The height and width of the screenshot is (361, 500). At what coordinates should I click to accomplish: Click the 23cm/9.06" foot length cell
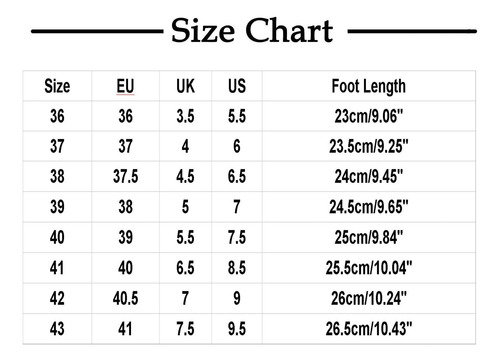tap(369, 116)
